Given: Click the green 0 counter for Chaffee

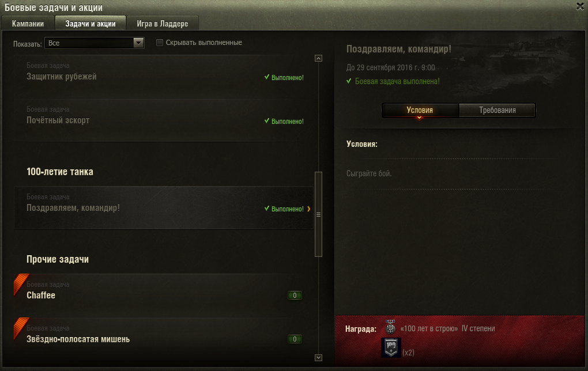Looking at the screenshot, I should click(x=295, y=296).
